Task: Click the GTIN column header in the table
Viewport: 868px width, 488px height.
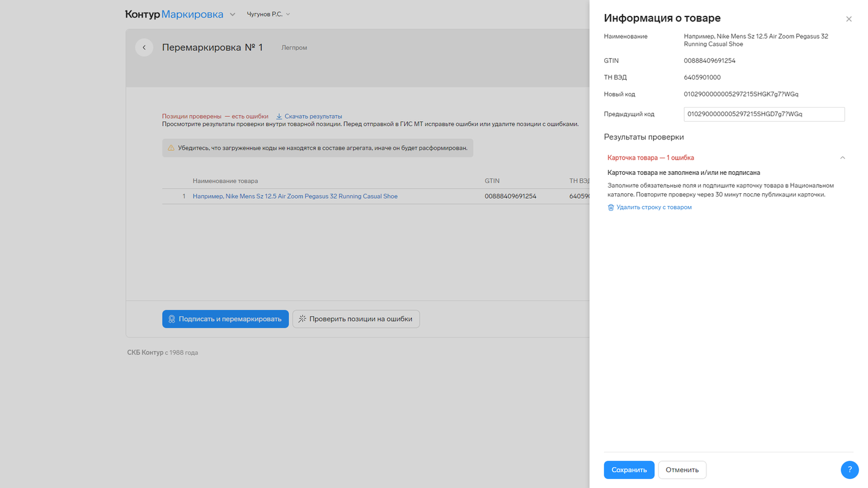Action: (x=492, y=181)
